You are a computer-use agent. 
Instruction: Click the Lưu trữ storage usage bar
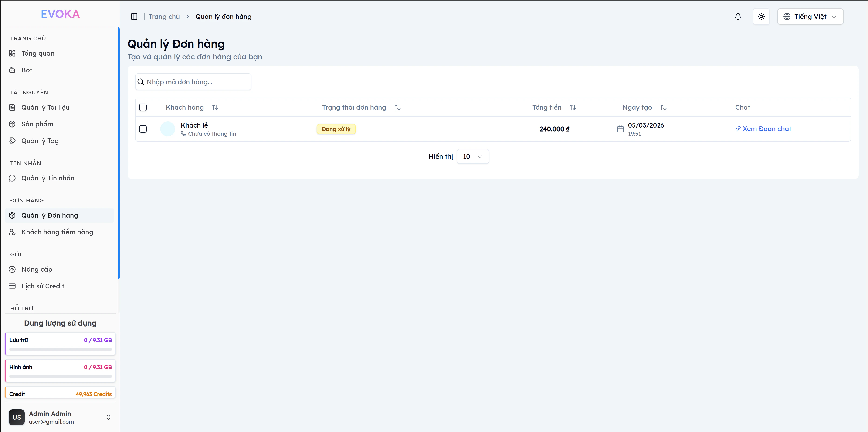pos(60,349)
